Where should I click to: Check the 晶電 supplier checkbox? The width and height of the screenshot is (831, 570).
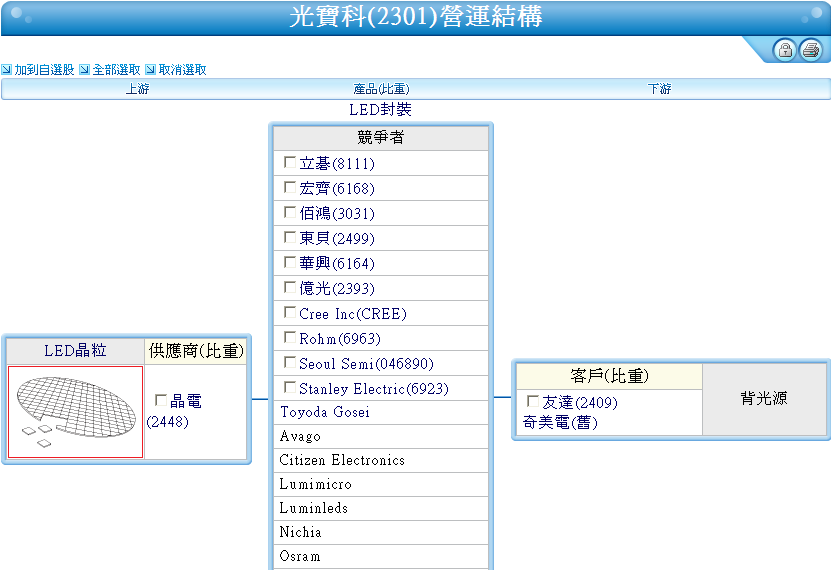[161, 399]
